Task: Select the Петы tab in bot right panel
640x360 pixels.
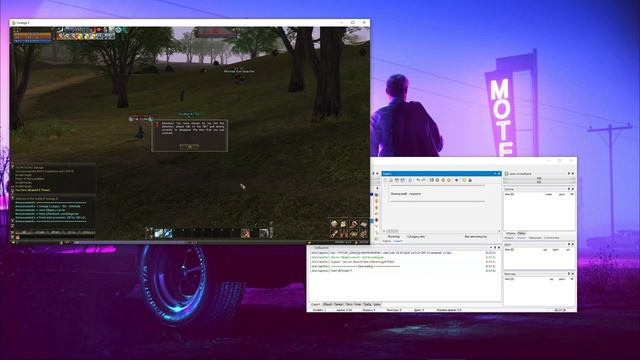Action: pos(522,233)
